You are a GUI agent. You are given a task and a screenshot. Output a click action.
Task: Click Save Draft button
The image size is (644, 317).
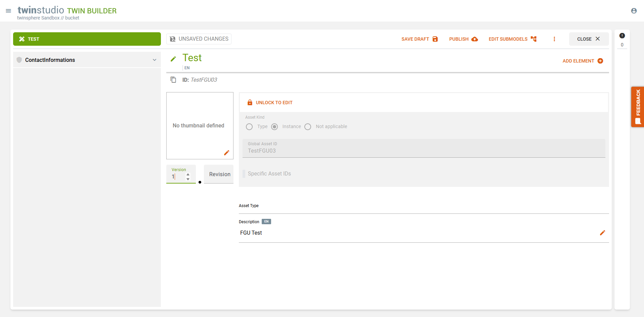tap(419, 39)
